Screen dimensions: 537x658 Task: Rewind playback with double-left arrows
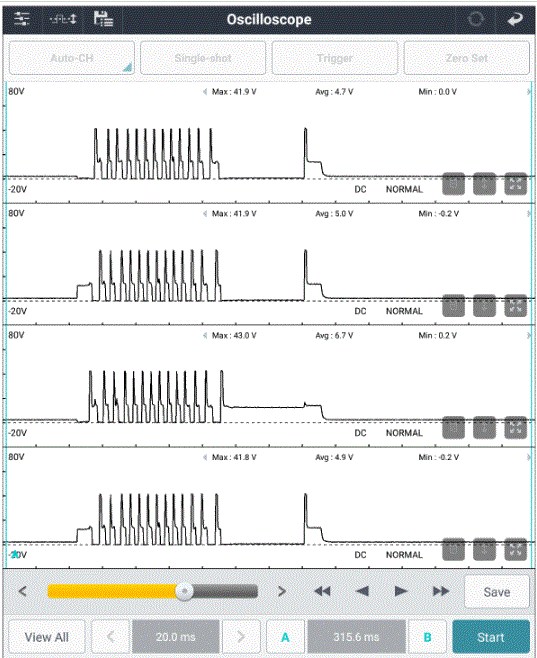point(322,591)
